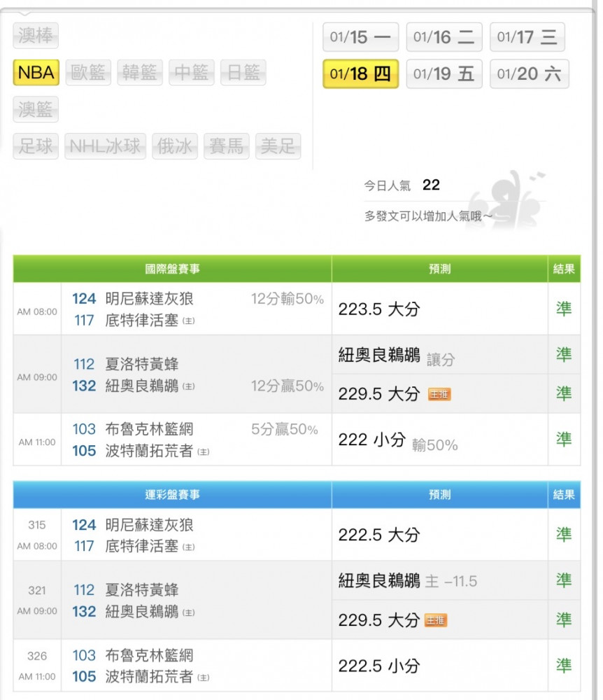
Task: Select the 韓籃 category
Action: click(x=140, y=73)
